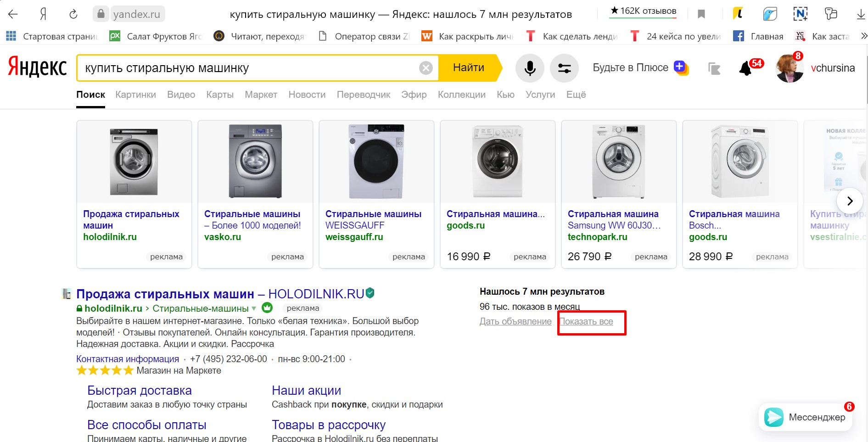Open search settings sliders icon
Screen dimensions: 868x442
564,68
